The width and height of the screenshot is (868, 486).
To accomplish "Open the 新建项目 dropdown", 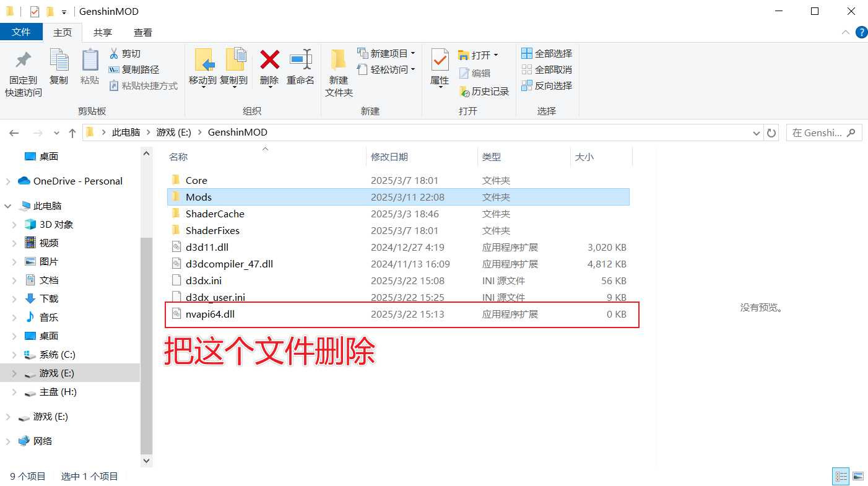I will (x=385, y=53).
